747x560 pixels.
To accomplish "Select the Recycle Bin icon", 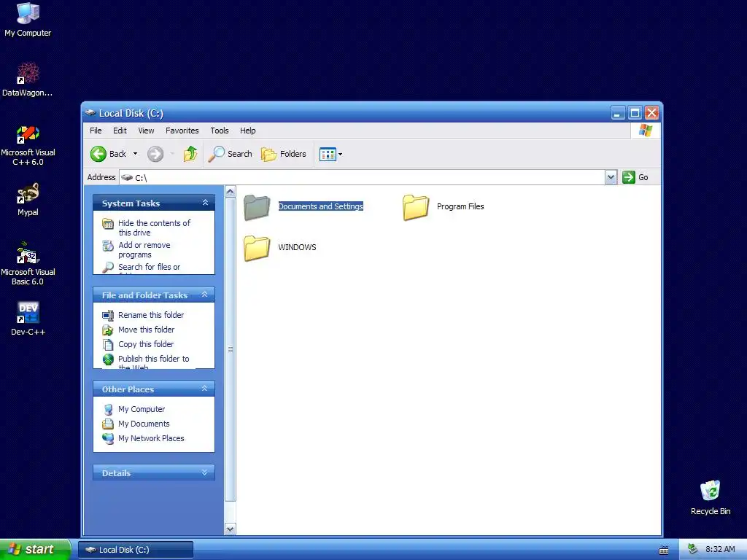I will 711,497.
